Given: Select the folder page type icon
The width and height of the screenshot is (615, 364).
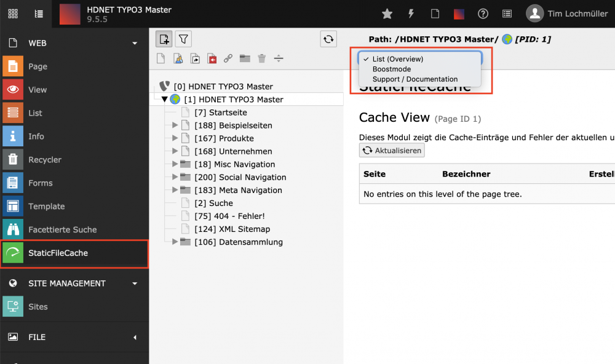Looking at the screenshot, I should [245, 58].
